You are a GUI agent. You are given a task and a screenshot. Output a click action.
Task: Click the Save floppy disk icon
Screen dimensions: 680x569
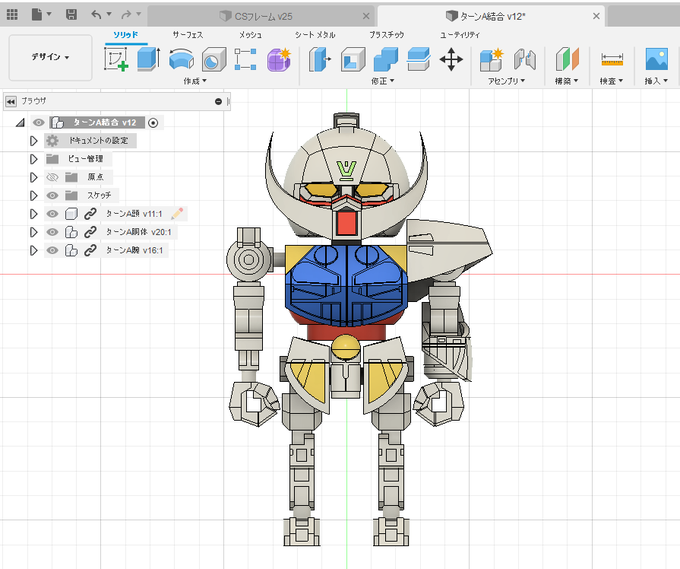71,15
